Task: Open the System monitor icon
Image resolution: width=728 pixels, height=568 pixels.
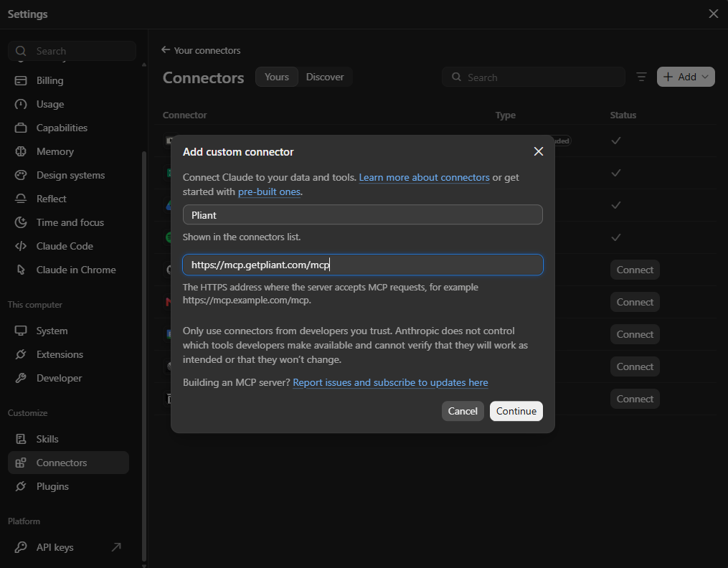Action: point(21,331)
